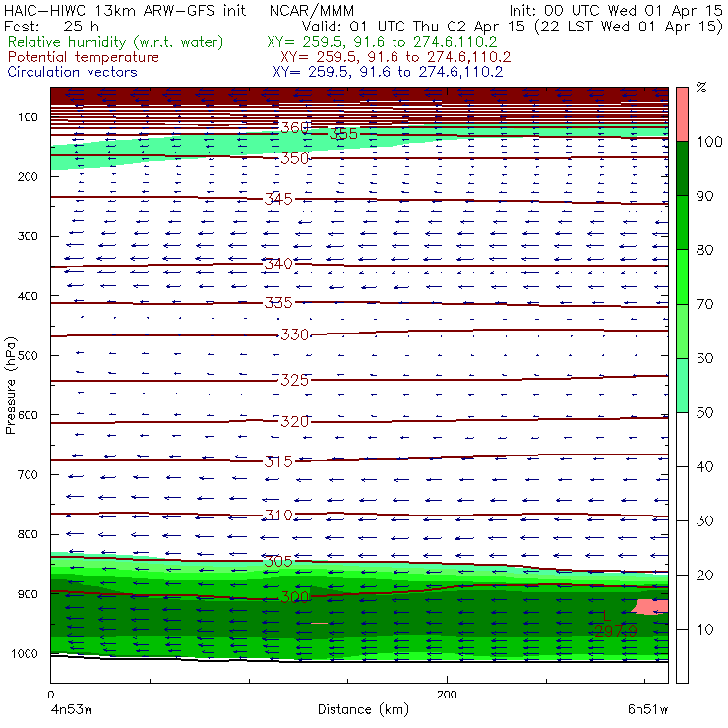Image resolution: width=728 pixels, height=728 pixels.
Task: Click the 'Distance (km)' horizontal axis title
Action: click(363, 710)
